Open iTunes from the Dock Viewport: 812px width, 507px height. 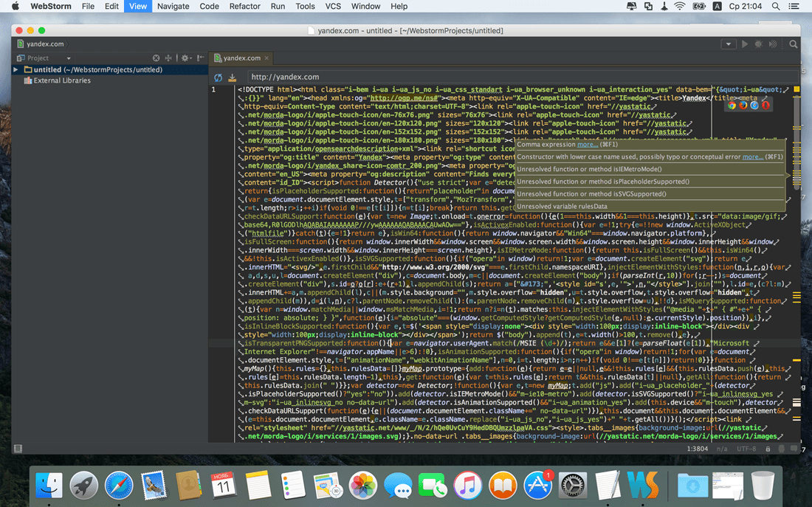coord(467,486)
